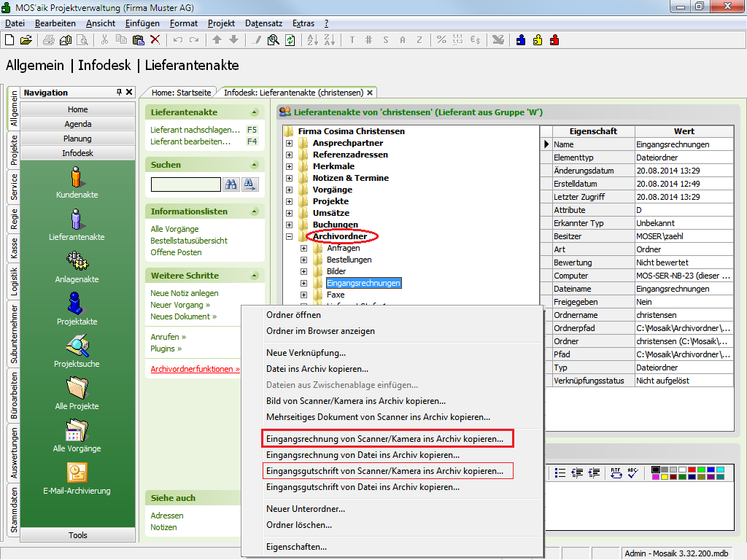Viewport: 747px width, 560px height.
Task: Open the Projektsuche magnifier icon
Action: point(77,346)
